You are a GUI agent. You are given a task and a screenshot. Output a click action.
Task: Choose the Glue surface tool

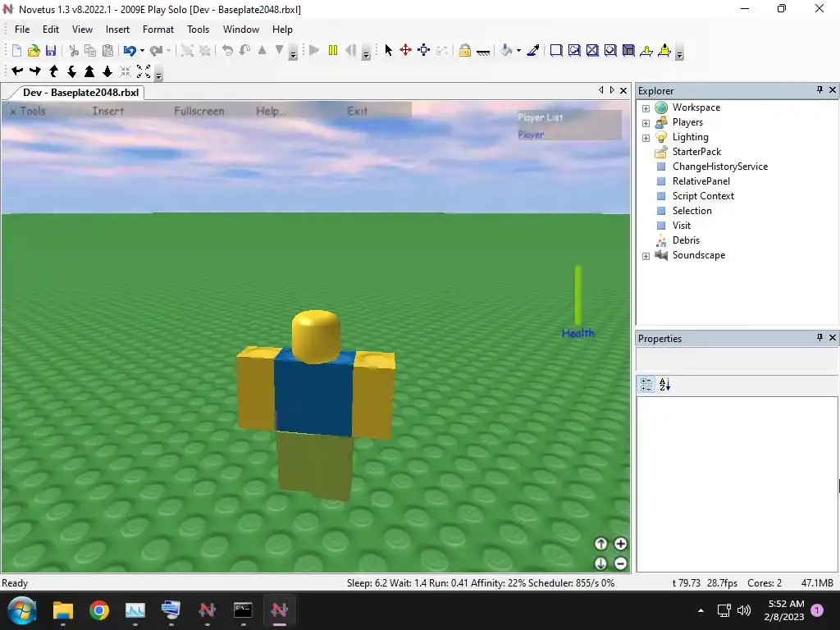574,50
